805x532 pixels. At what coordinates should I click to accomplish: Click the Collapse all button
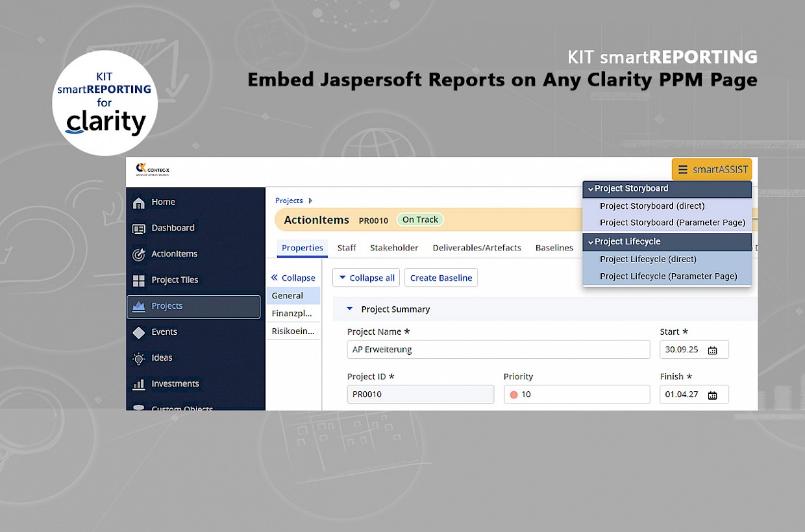tap(367, 278)
